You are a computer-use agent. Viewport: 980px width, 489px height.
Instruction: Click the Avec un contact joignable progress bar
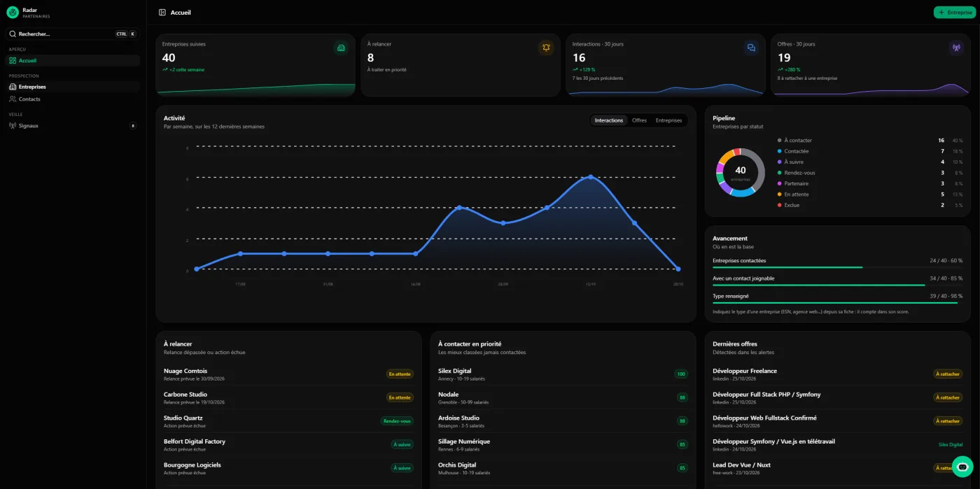[x=837, y=285]
